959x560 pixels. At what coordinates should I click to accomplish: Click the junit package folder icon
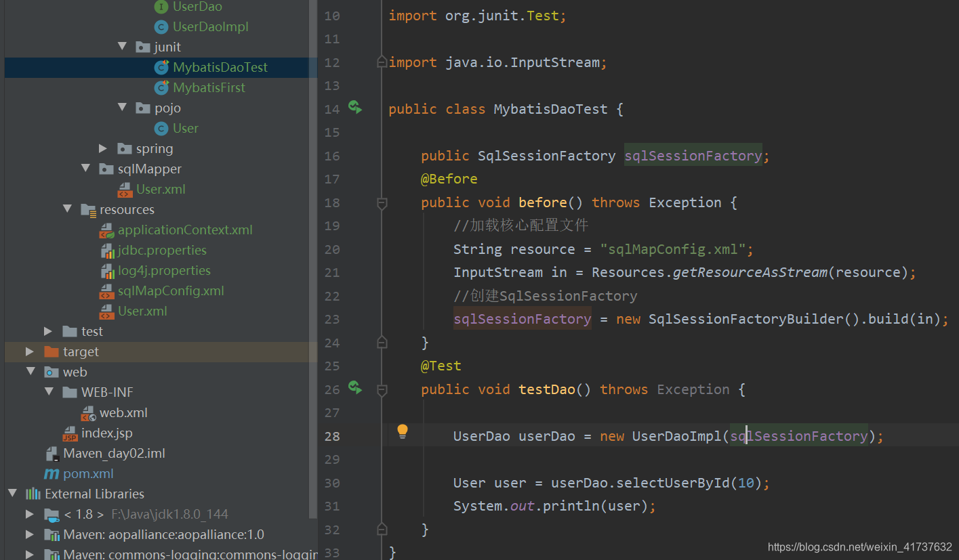click(142, 47)
